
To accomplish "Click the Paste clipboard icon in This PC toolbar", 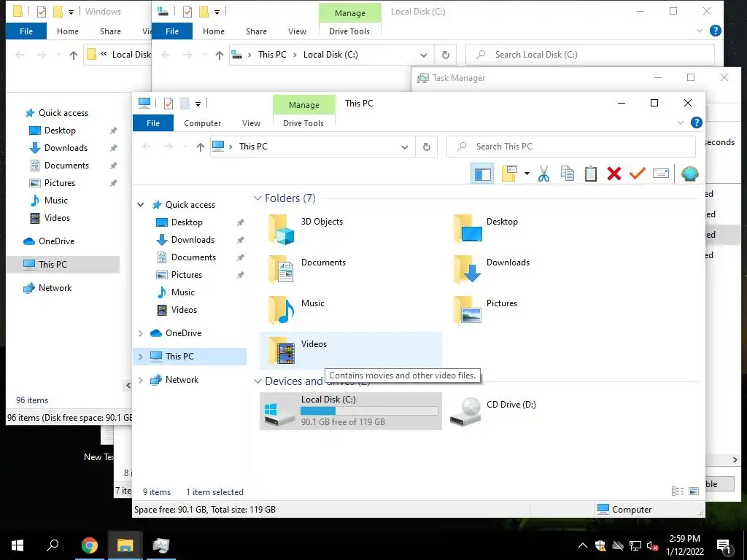I will point(591,174).
